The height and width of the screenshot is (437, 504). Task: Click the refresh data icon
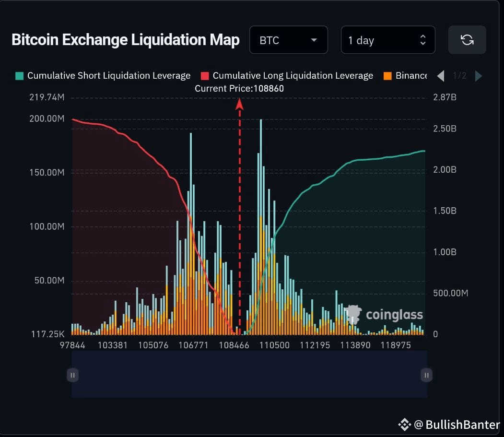coord(467,40)
